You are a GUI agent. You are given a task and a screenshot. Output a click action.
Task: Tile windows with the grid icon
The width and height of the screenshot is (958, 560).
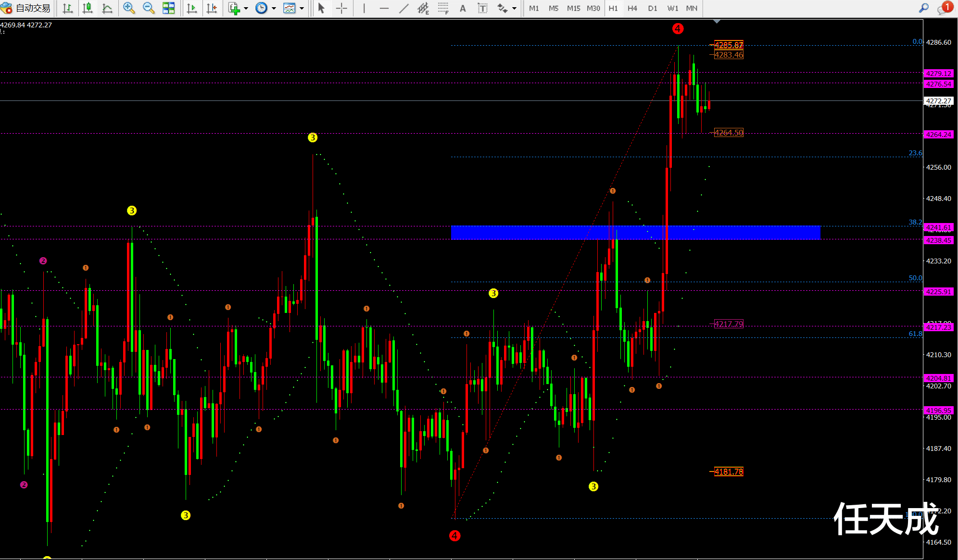[x=168, y=8]
